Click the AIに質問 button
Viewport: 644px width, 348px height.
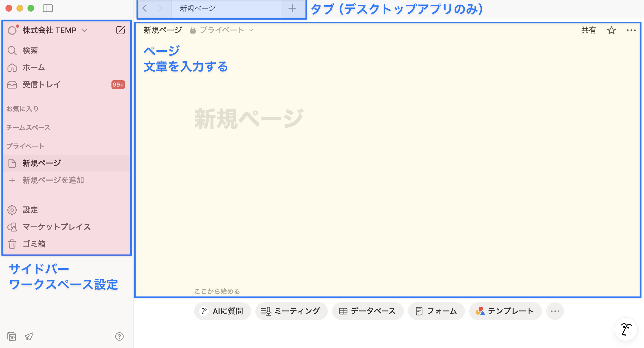(222, 311)
